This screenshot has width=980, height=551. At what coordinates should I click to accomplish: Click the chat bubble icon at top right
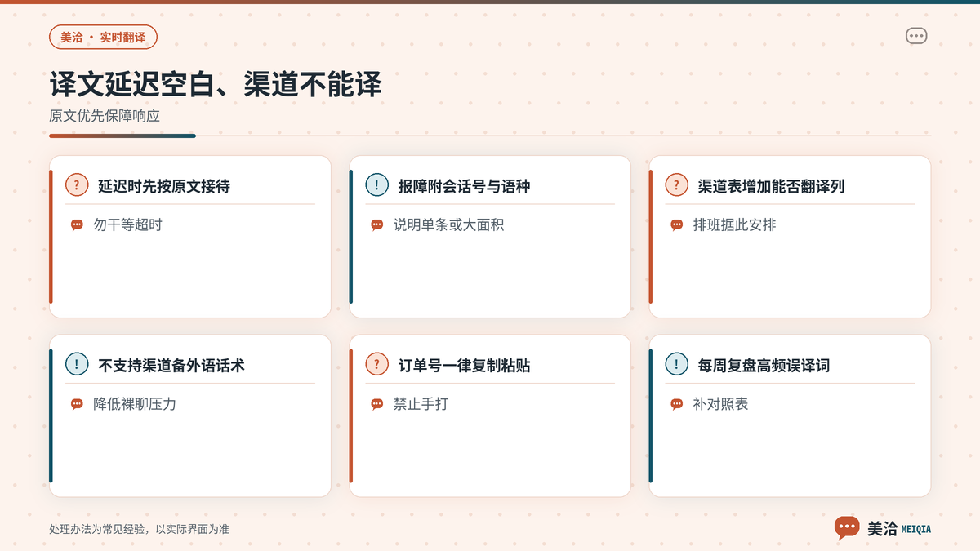916,36
